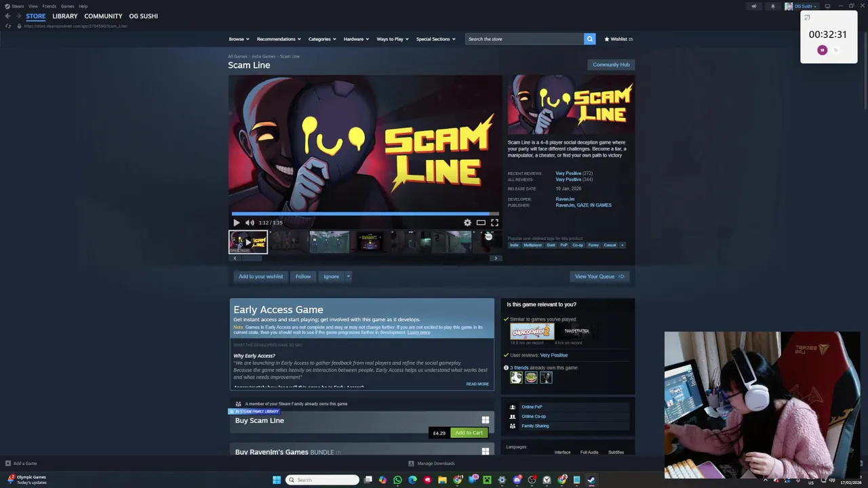Viewport: 868px width, 488px height.
Task: Open the Help menu
Action: tap(83, 6)
